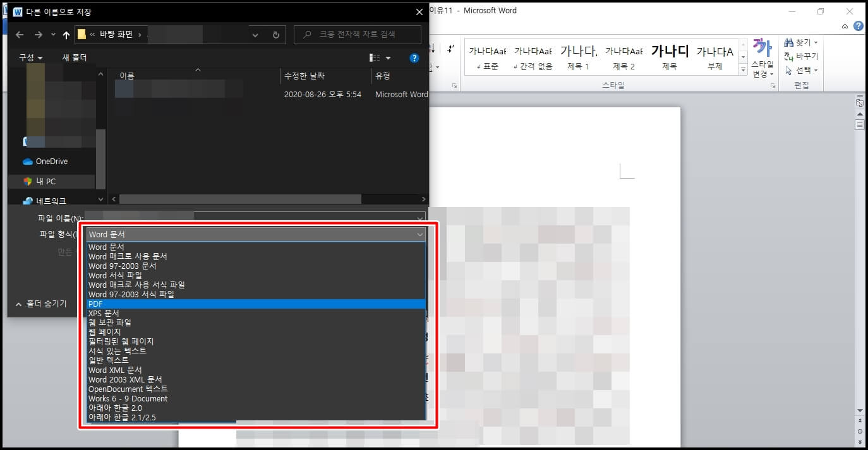868x450 pixels.
Task: Select XPS 문서 file format
Action: pyautogui.click(x=256, y=313)
